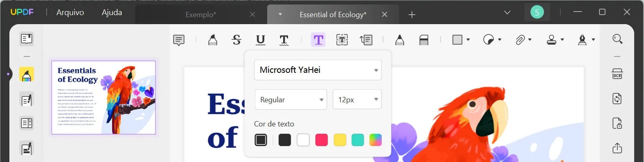Open the Search magnifier icon
644x162 pixels.
pyautogui.click(x=617, y=39)
